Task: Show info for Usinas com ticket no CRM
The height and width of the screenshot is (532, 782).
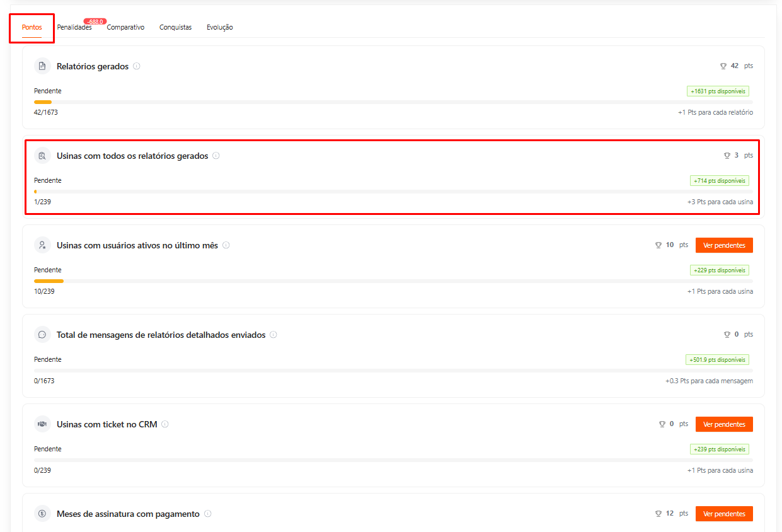Action: pos(165,424)
